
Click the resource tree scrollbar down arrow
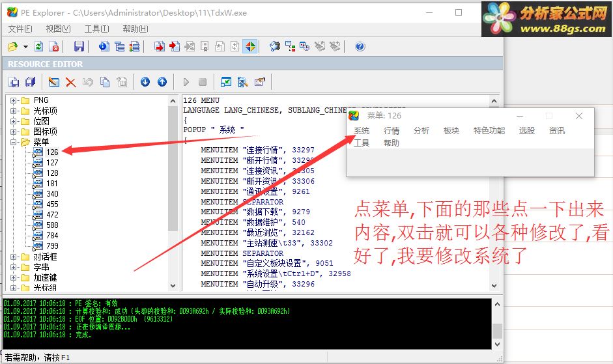[173, 286]
